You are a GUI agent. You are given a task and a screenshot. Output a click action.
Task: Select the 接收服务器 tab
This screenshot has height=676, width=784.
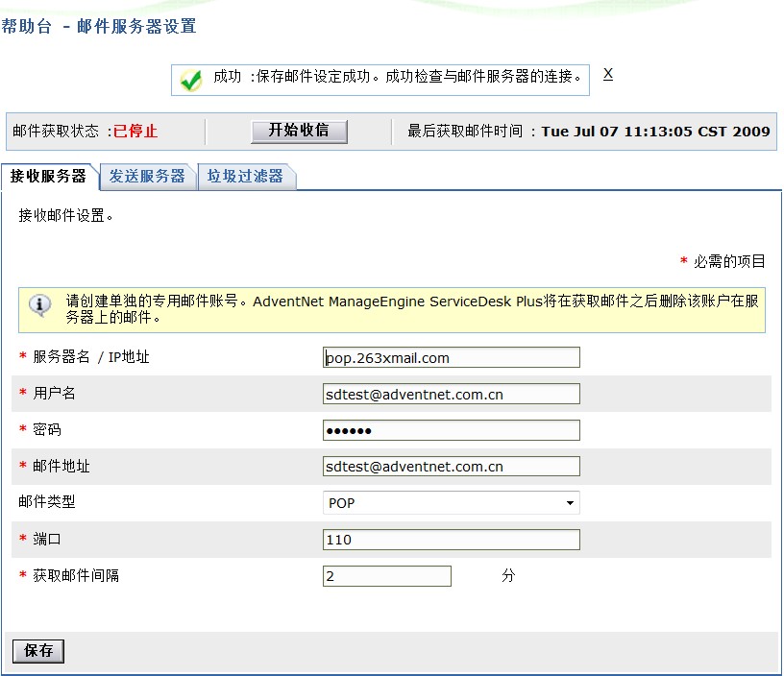[47, 177]
